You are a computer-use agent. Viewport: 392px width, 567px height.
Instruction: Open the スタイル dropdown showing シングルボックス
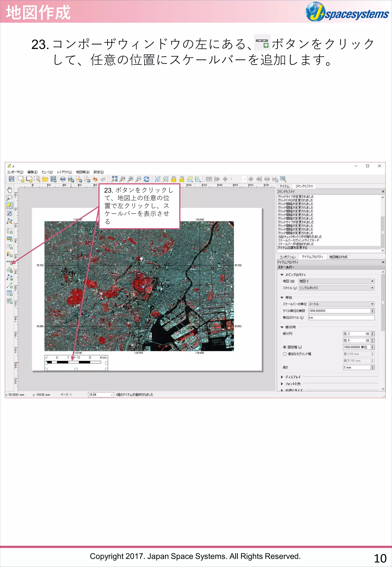[x=336, y=288]
